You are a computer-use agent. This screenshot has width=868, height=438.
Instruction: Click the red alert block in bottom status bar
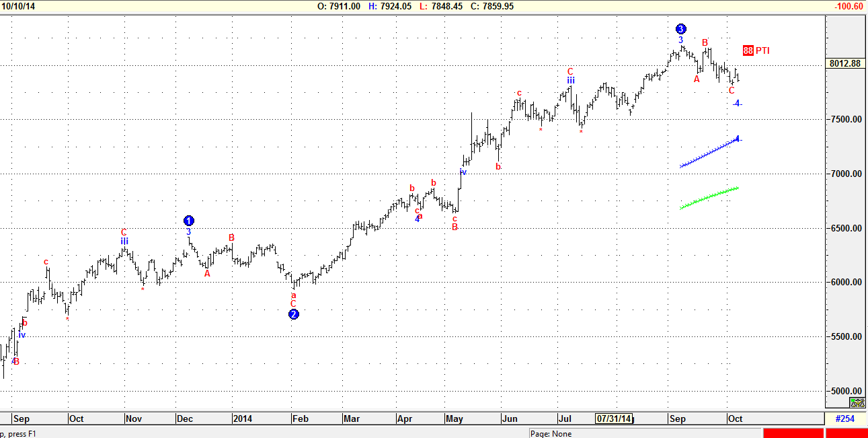(x=793, y=434)
